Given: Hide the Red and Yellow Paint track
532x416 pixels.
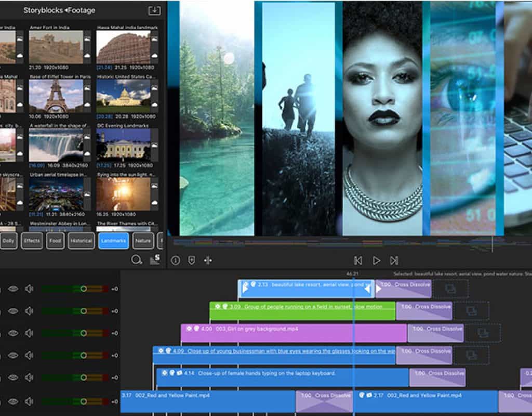Looking at the screenshot, I should [x=13, y=401].
